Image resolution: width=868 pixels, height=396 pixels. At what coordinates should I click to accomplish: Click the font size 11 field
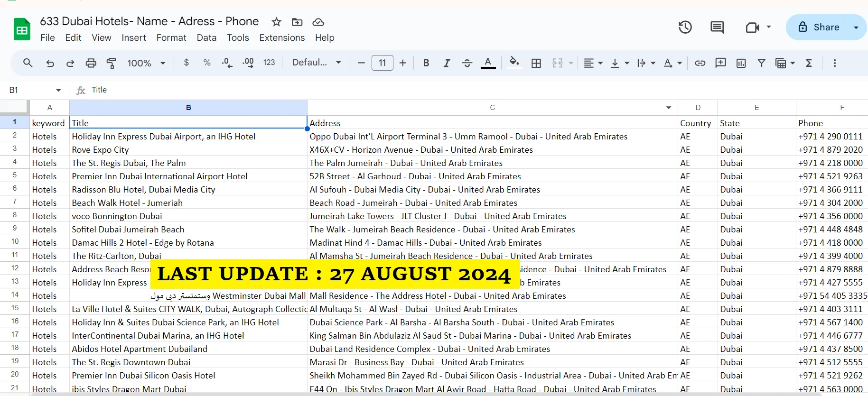pos(382,63)
